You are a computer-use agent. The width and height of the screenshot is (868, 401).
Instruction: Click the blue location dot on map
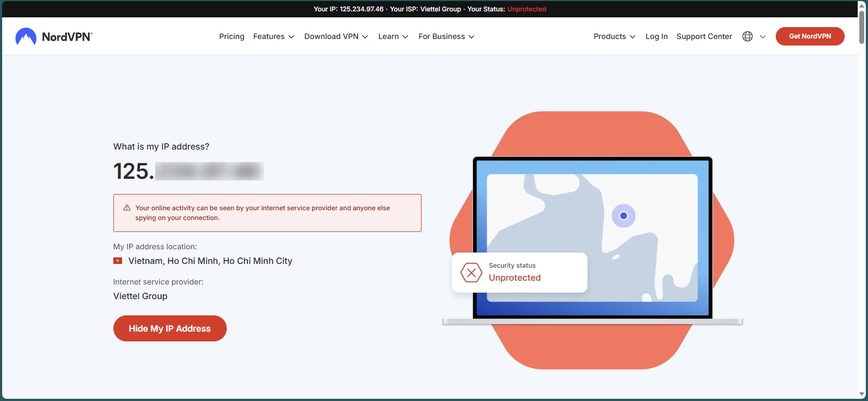click(x=623, y=216)
